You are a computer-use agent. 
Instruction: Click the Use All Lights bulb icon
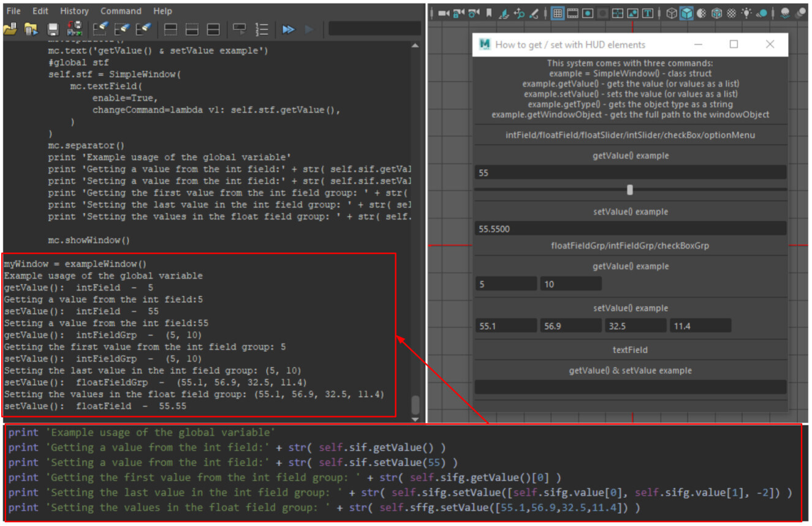pyautogui.click(x=746, y=13)
